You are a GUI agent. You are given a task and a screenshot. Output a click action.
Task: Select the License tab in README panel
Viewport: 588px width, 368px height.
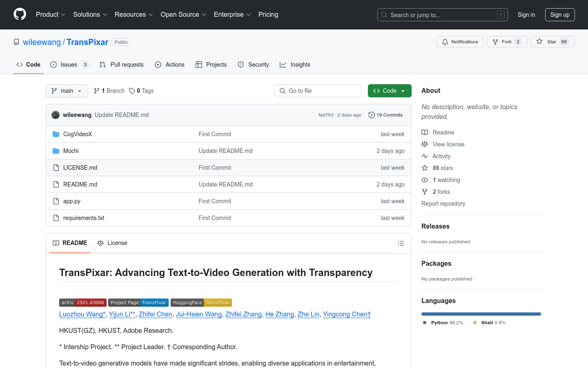coord(112,243)
